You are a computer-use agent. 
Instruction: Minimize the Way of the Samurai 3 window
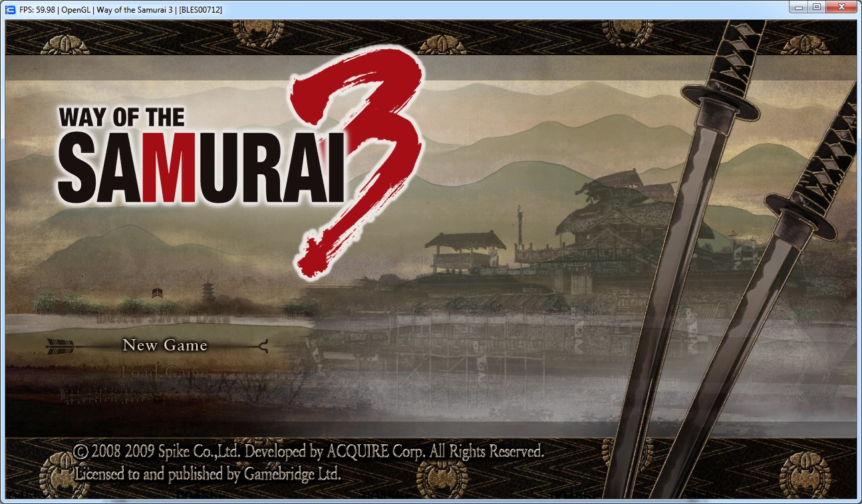pos(799,7)
